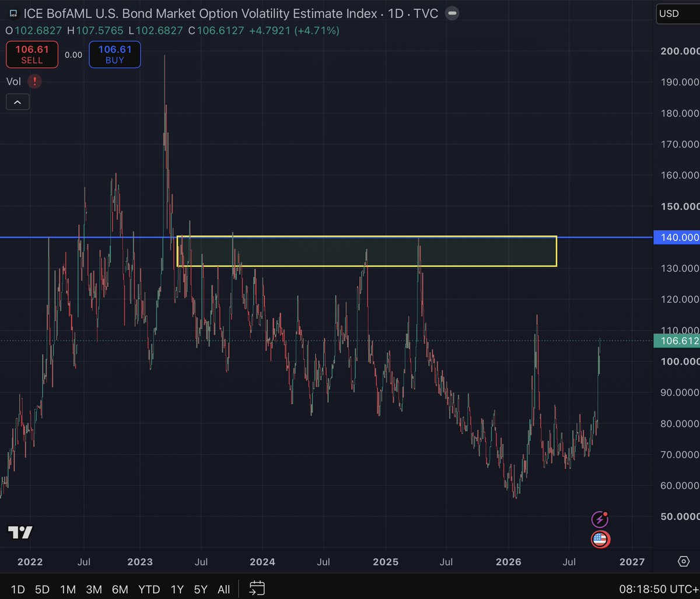Click the gray pill icon beside TVC
This screenshot has height=599, width=700.
click(x=453, y=13)
